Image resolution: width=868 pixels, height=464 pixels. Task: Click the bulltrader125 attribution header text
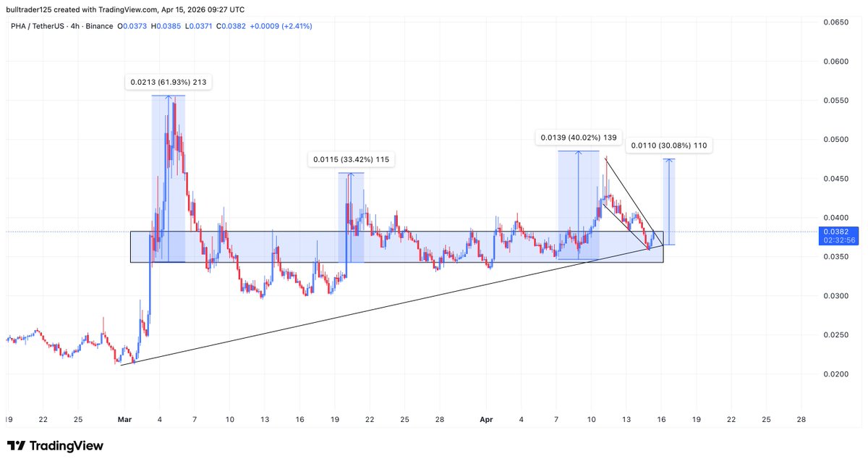click(125, 9)
